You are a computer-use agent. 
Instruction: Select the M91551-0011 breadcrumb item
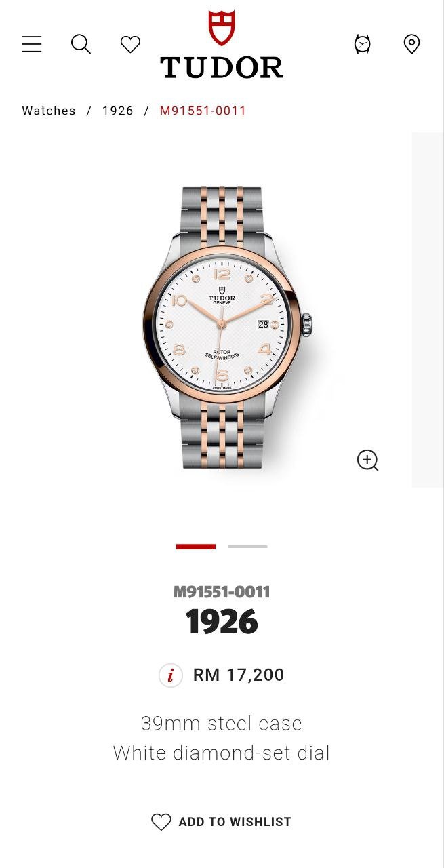point(203,111)
